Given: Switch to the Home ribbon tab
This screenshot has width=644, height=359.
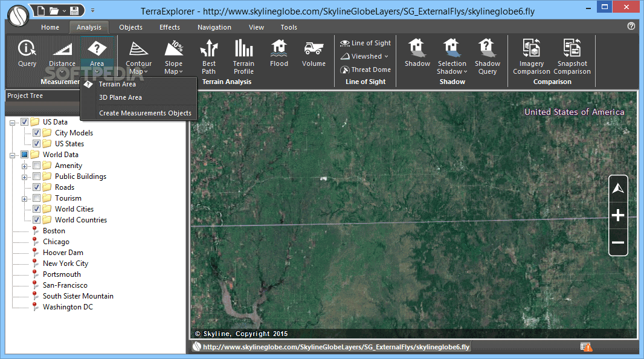Looking at the screenshot, I should pyautogui.click(x=50, y=27).
